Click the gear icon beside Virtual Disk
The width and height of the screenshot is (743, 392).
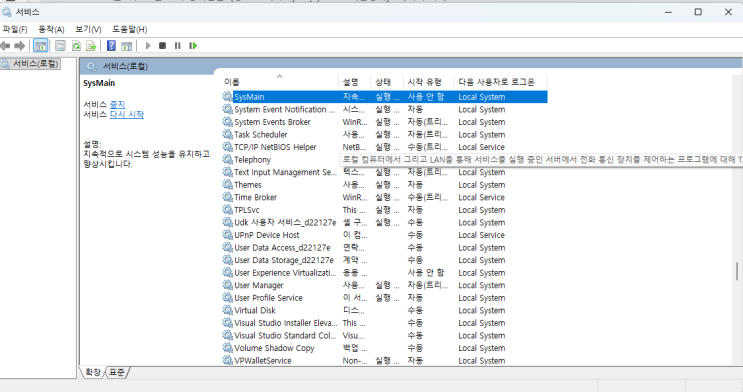(227, 310)
